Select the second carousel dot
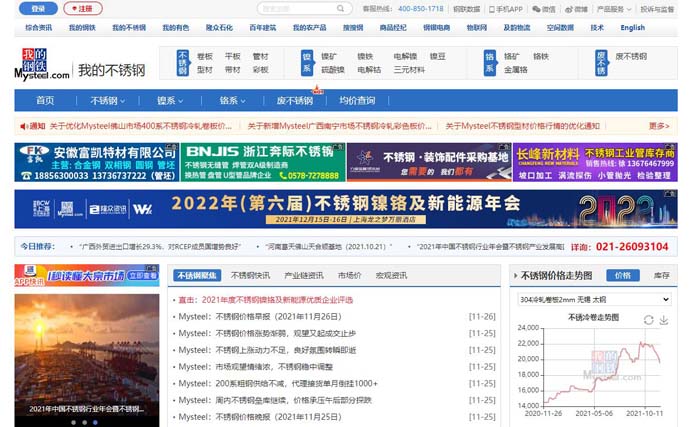The width and height of the screenshot is (690, 427). 84,423
